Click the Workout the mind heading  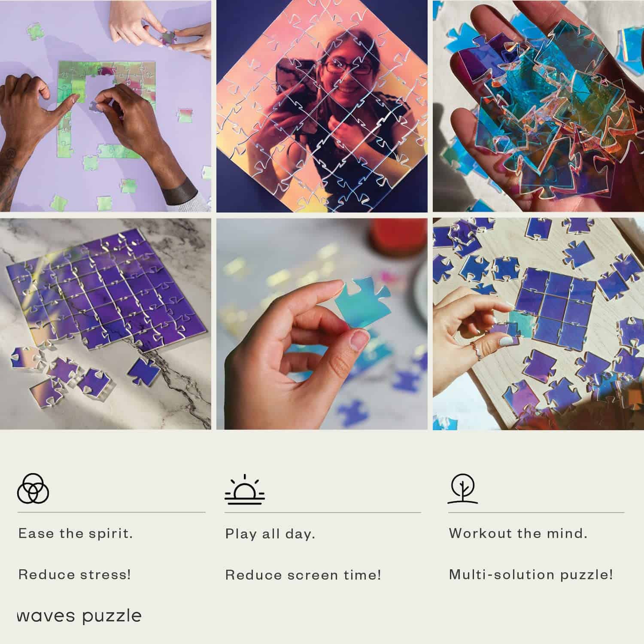518,534
